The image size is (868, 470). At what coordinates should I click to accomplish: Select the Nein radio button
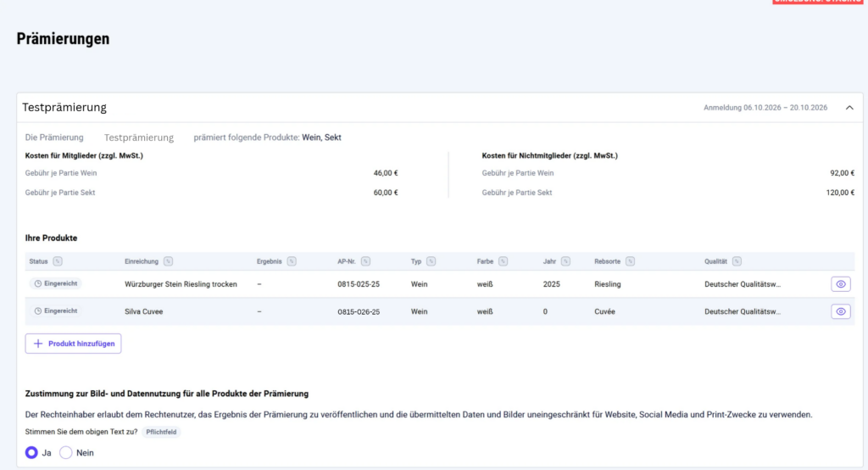pyautogui.click(x=66, y=453)
